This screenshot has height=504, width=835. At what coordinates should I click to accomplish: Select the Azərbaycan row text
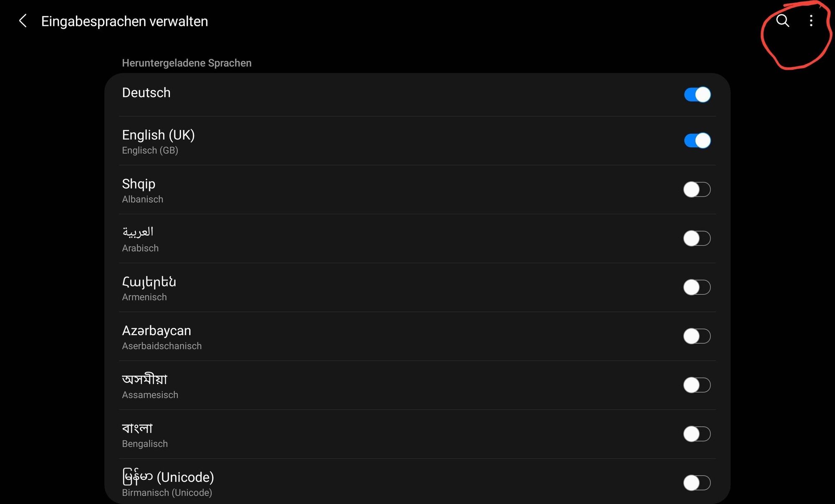(x=157, y=330)
